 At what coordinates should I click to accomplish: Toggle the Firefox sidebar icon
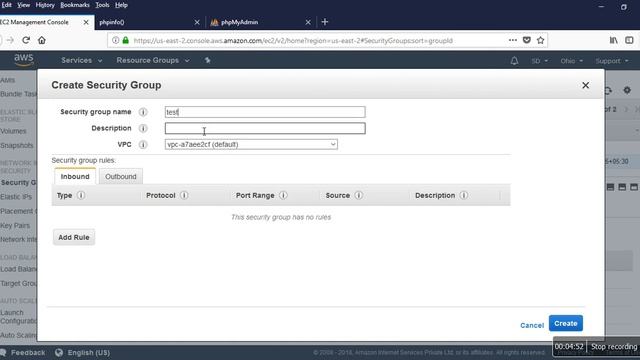[x=629, y=40]
